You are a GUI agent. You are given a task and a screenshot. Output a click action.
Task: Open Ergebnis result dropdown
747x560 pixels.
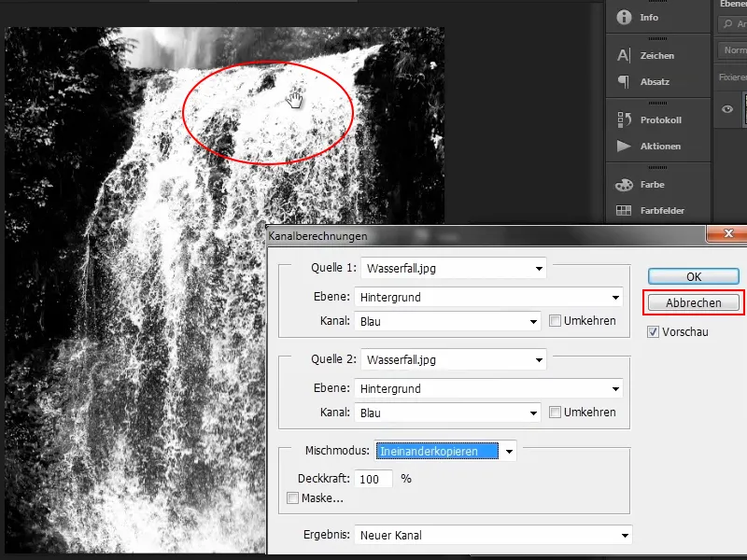[x=493, y=535]
